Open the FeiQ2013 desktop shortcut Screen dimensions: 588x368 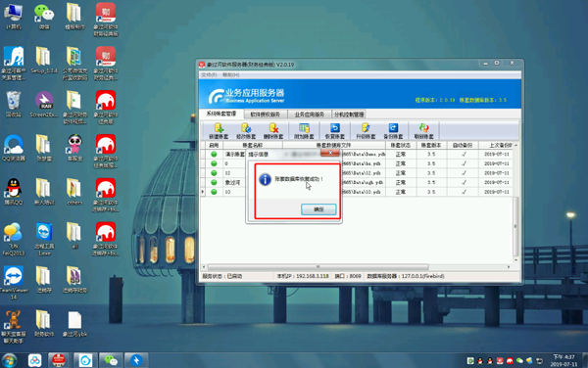pyautogui.click(x=14, y=239)
